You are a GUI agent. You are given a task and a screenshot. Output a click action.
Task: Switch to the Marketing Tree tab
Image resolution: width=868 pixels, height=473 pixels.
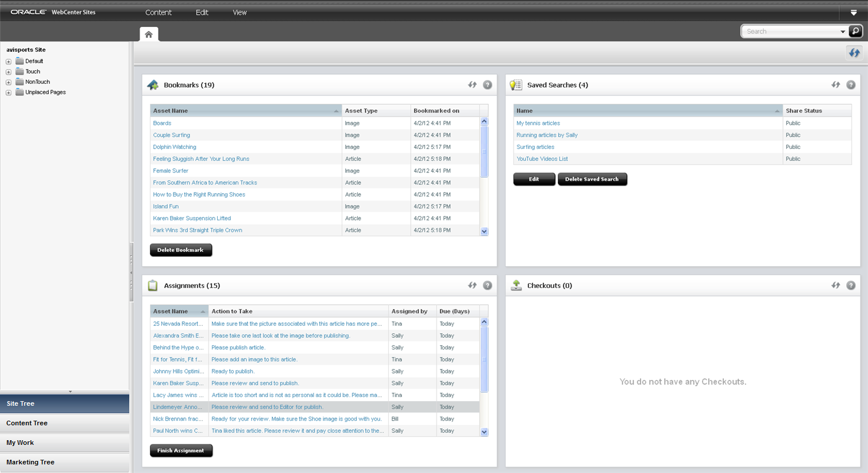(x=64, y=462)
